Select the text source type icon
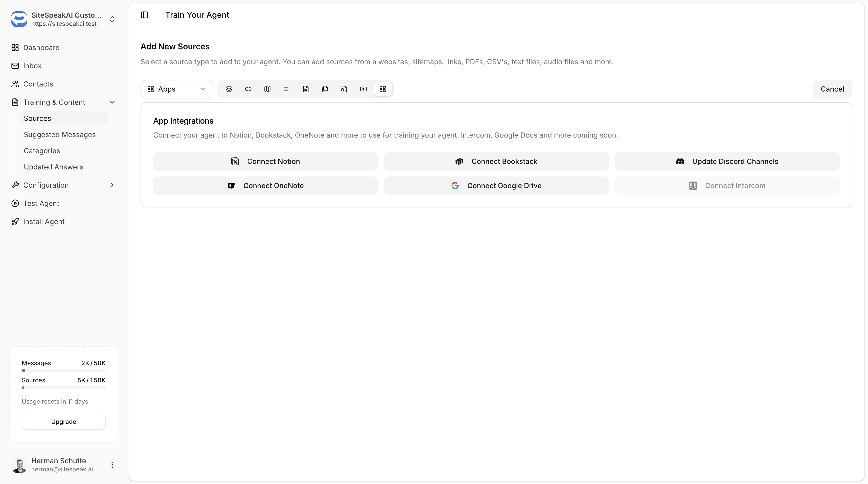The image size is (868, 484). click(286, 89)
